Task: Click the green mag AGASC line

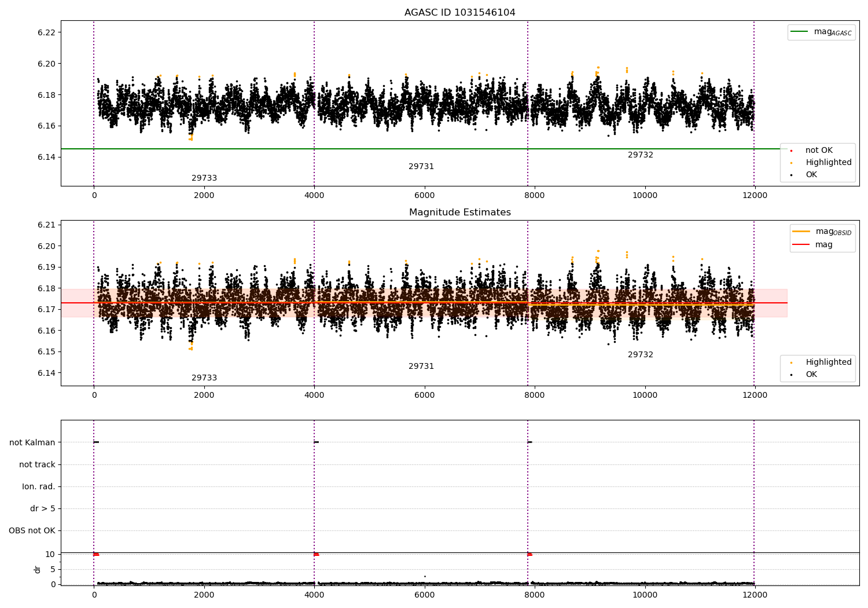Action: pyautogui.click(x=424, y=149)
